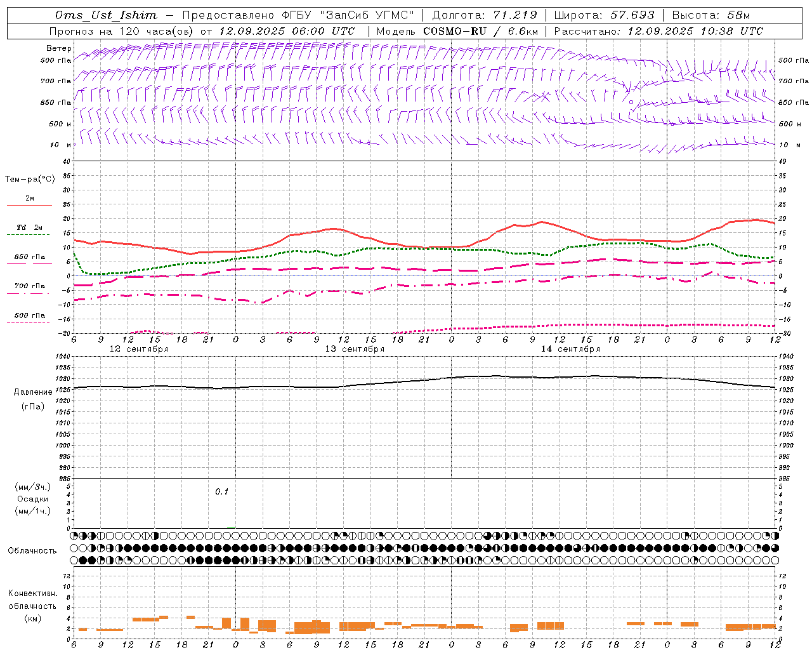This screenshot has height=650, width=812.
Task: Click the Ветер wind section label
Action: coord(58,48)
